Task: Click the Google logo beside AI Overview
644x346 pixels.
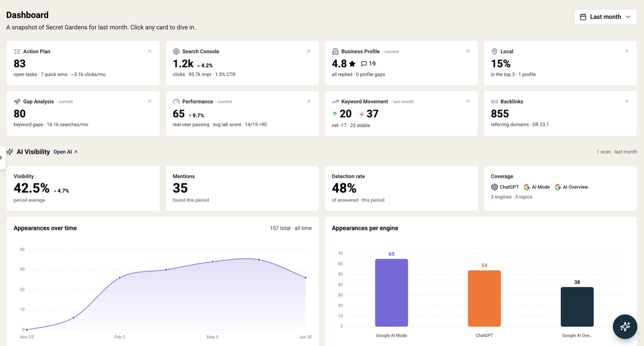Action: [x=557, y=187]
